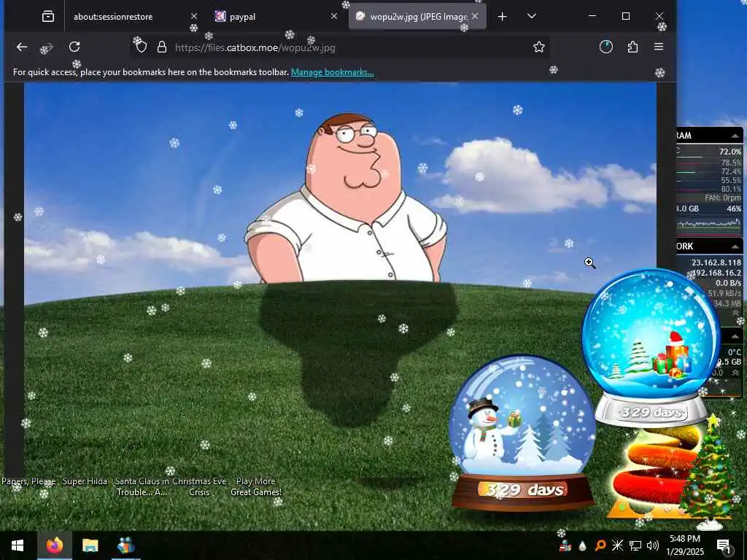Open a new tab with plus button
This screenshot has width=747, height=560.
[502, 17]
